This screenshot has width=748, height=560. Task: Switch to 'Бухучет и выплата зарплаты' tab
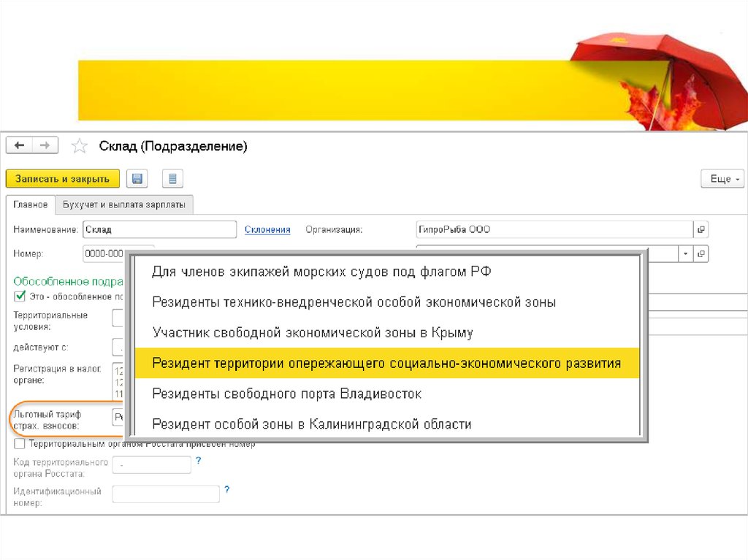(x=123, y=205)
